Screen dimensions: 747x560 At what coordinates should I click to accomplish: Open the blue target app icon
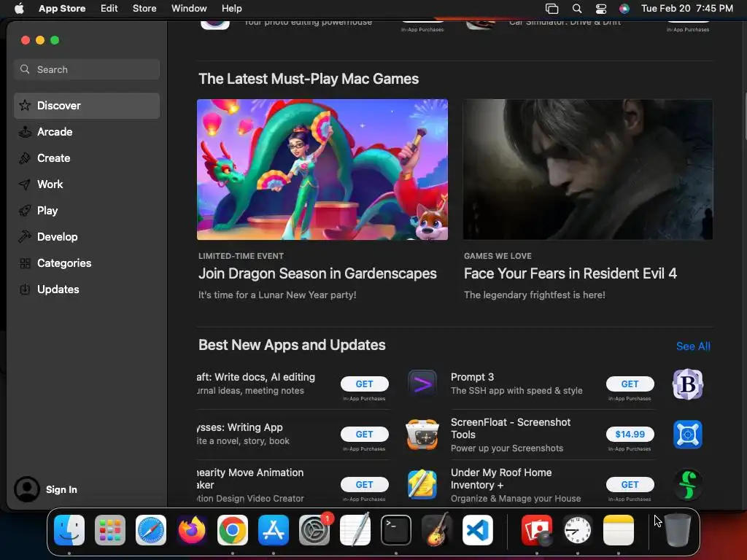coord(687,435)
